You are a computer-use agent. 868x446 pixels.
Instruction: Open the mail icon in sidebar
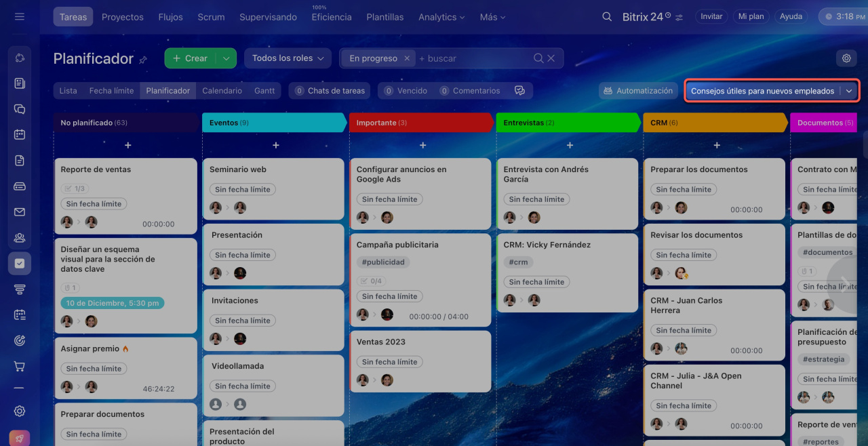[20, 212]
